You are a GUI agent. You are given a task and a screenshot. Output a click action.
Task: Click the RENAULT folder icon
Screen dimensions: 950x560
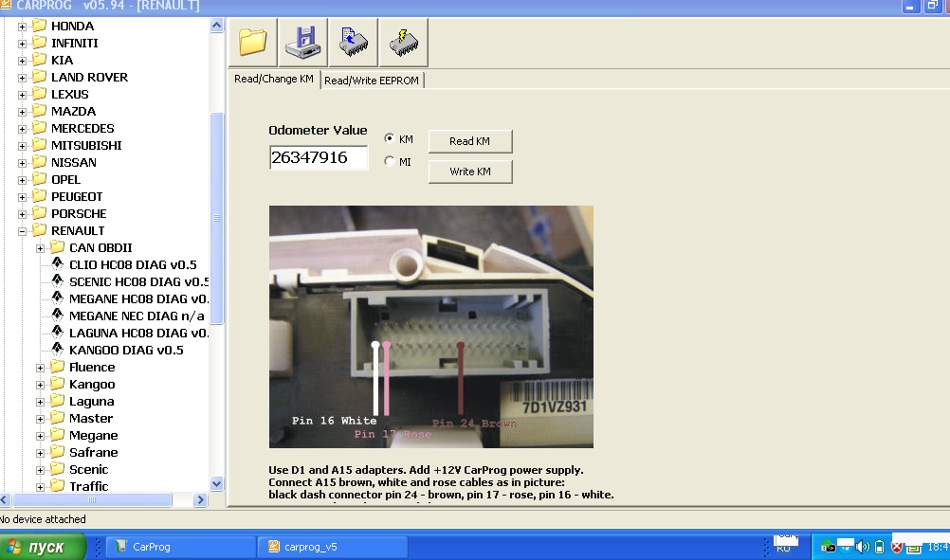click(x=40, y=230)
